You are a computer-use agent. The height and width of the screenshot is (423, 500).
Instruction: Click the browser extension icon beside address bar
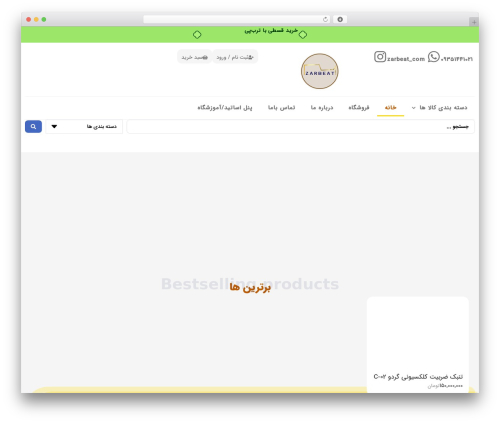pos(340,20)
